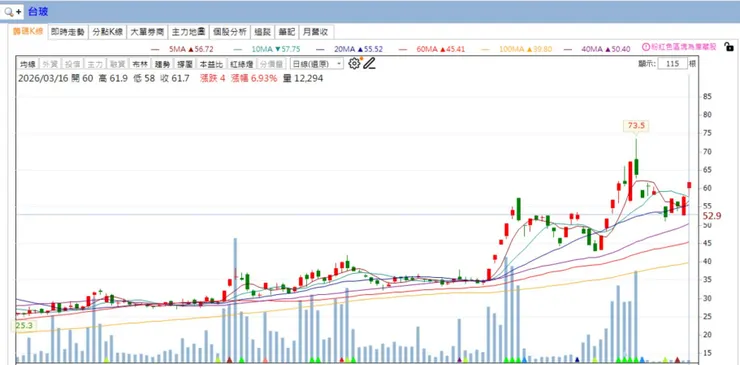Open the 日線(還原) period dropdown

tap(316, 64)
